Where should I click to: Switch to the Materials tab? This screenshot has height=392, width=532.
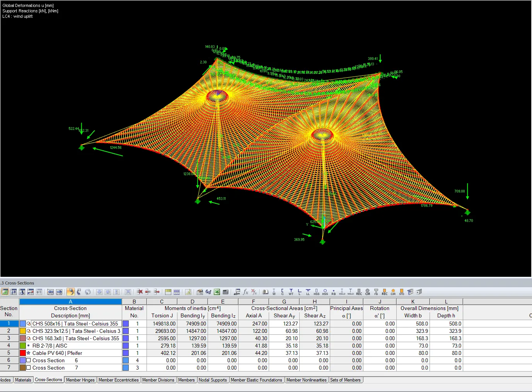23,380
